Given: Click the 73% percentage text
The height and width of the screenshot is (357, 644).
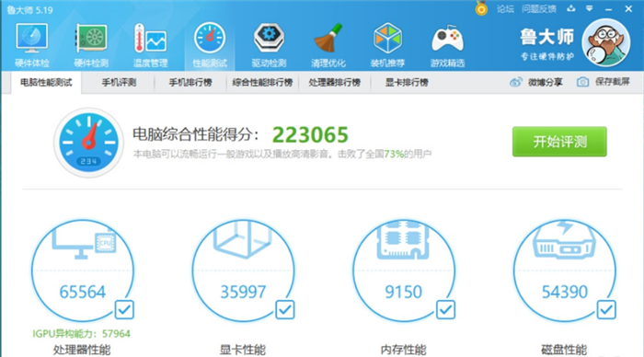Looking at the screenshot, I should click(x=394, y=154).
